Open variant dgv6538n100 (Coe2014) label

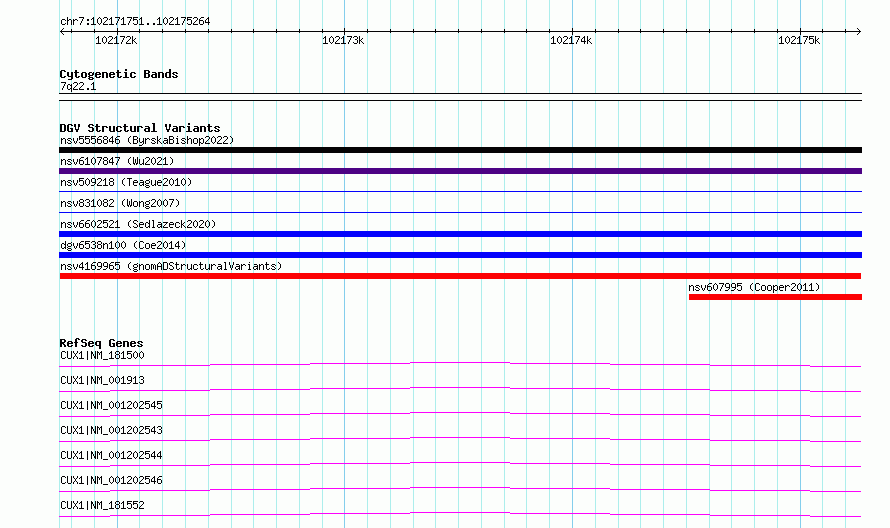(123, 245)
